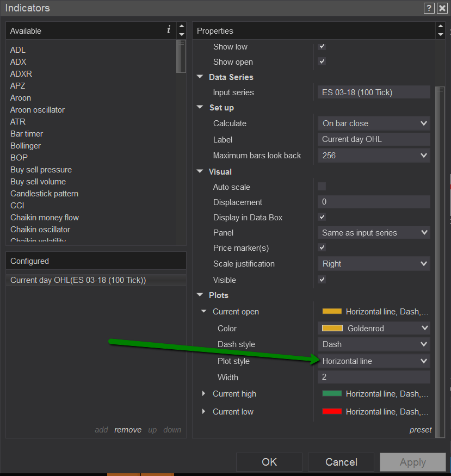Toggle the Price marker(s) checkbox
The width and height of the screenshot is (451, 476).
pyautogui.click(x=322, y=248)
